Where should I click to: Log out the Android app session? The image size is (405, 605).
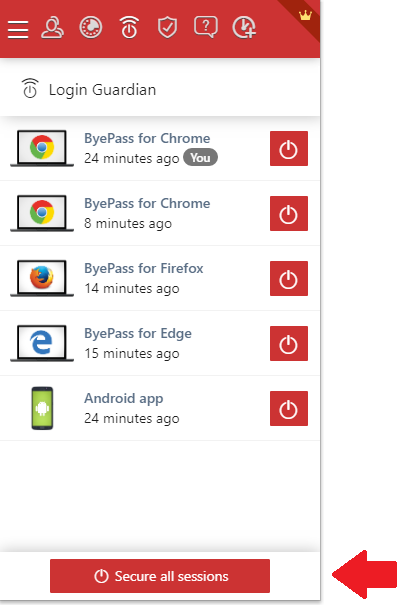(289, 409)
